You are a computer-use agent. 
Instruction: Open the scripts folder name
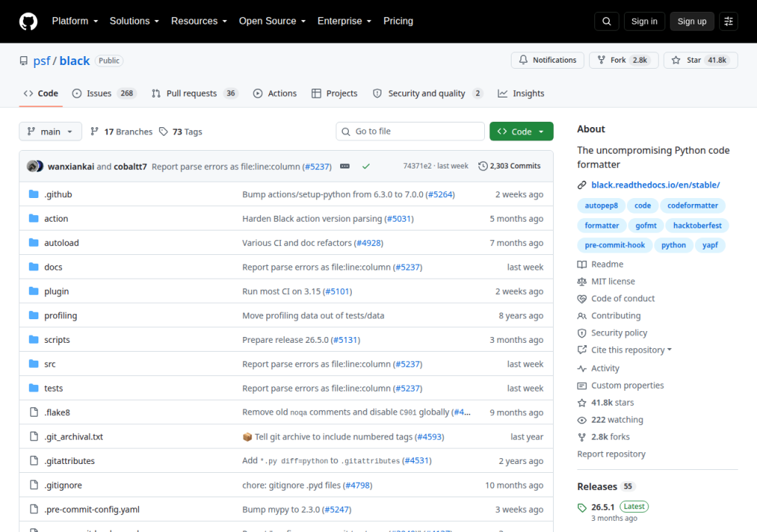(x=57, y=340)
